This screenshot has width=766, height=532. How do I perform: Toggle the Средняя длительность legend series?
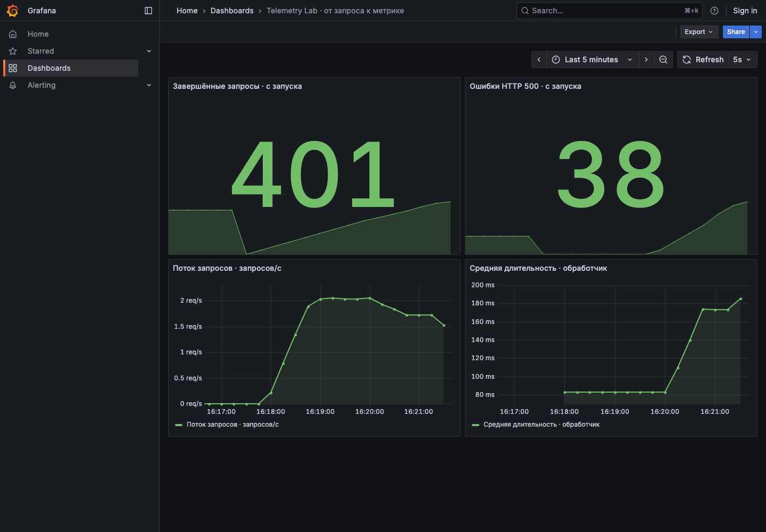click(x=542, y=425)
